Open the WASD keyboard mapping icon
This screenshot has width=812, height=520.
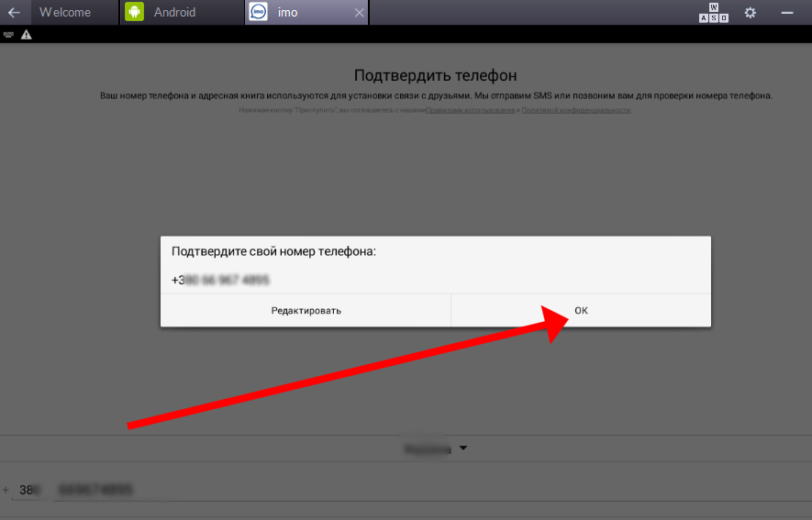click(x=713, y=13)
